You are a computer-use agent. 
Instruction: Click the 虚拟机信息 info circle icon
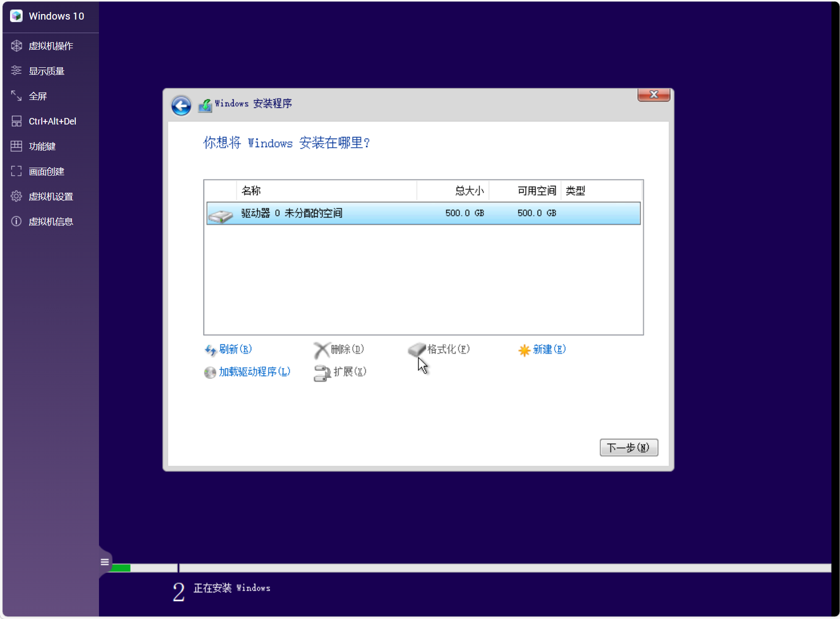click(x=17, y=221)
